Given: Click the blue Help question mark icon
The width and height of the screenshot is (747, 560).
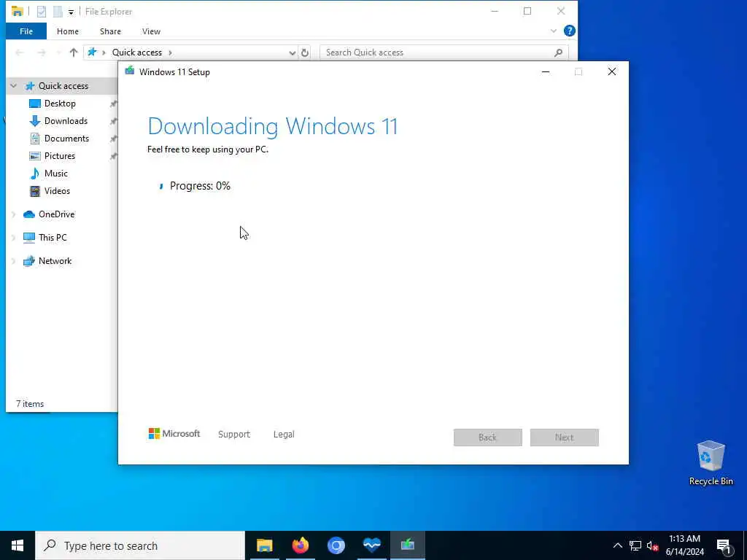Looking at the screenshot, I should point(569,31).
